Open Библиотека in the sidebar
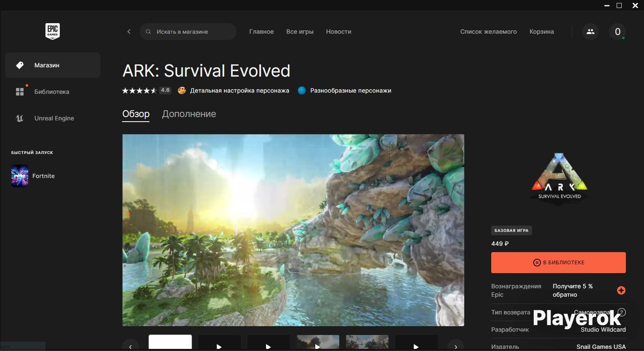This screenshot has height=351, width=644. pyautogui.click(x=53, y=92)
